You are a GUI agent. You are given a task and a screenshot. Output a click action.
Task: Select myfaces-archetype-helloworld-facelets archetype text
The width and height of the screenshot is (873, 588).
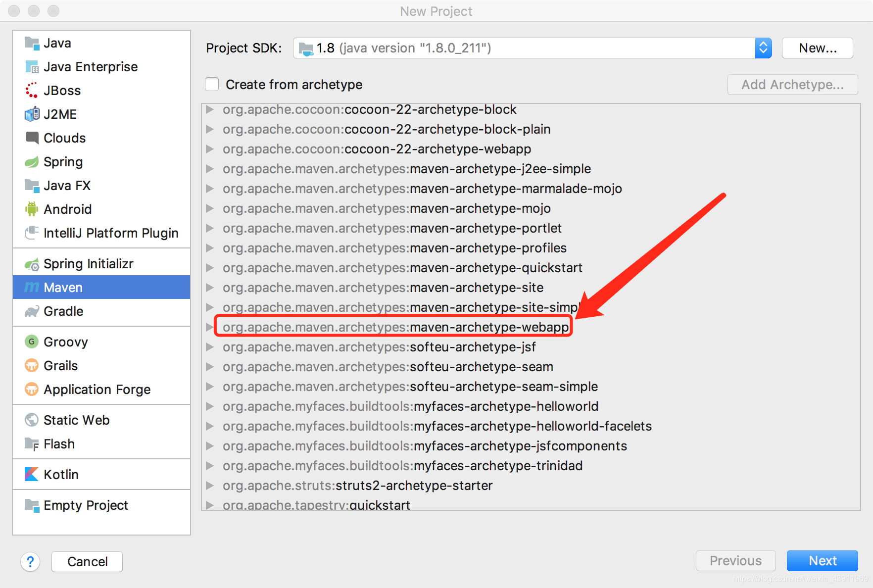click(437, 426)
